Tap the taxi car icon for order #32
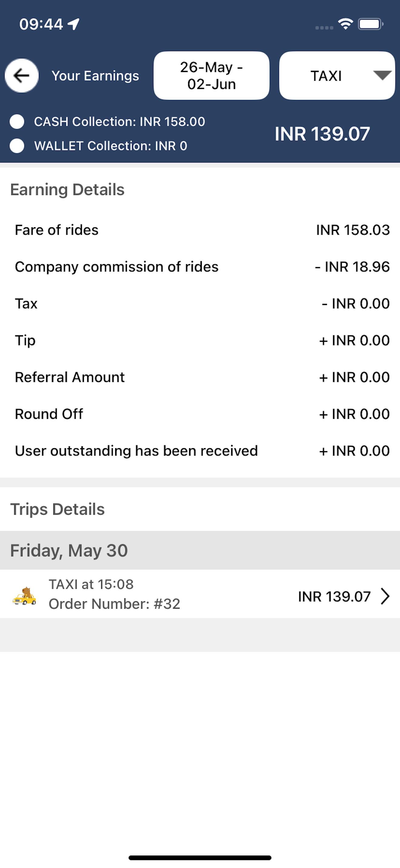This screenshot has width=400, height=868. coord(24,596)
